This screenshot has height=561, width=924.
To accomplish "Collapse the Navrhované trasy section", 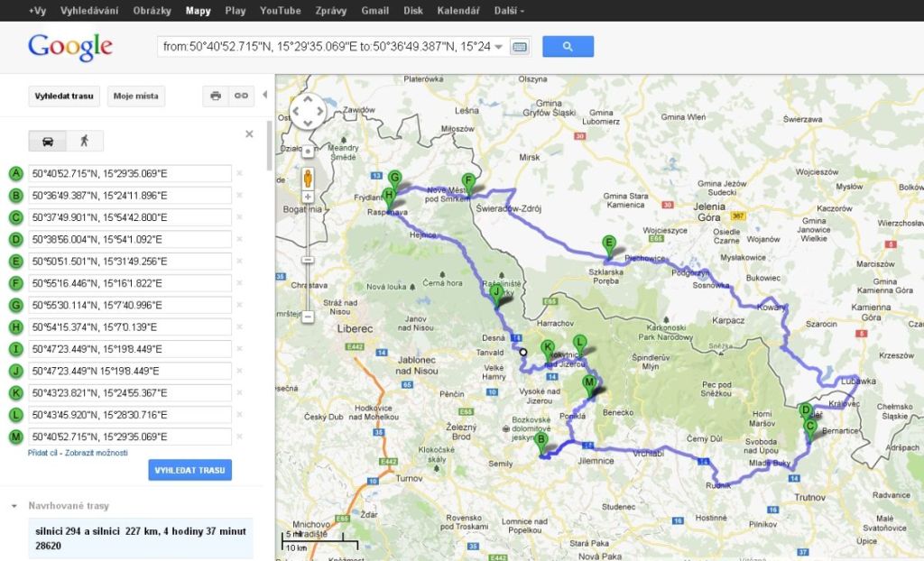I will point(14,506).
